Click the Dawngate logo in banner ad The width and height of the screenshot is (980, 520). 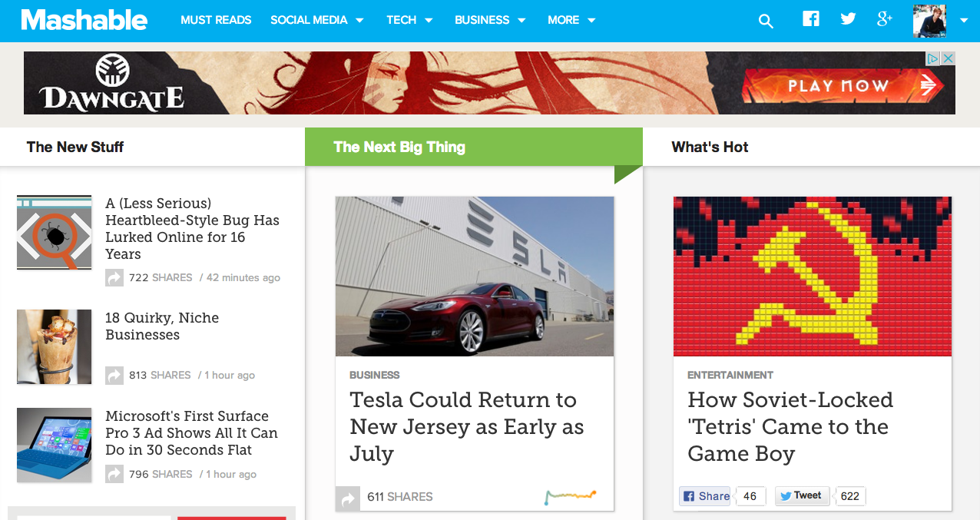tap(112, 83)
